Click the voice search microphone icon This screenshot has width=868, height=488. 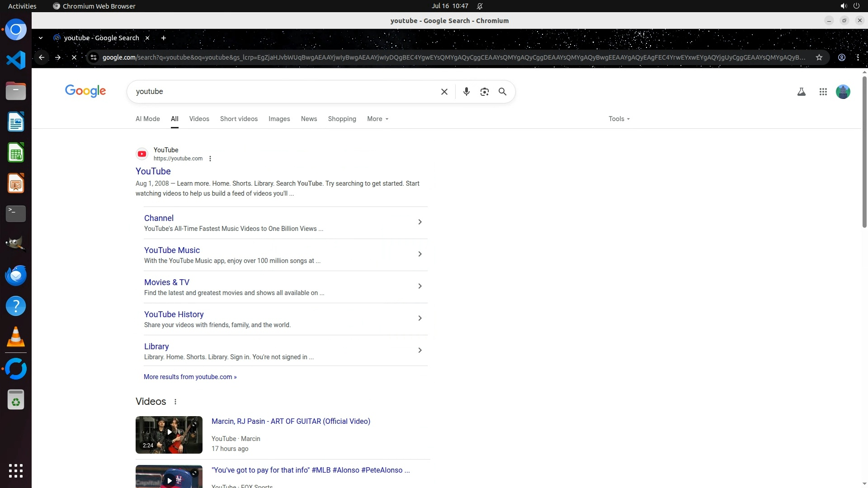coord(466,92)
